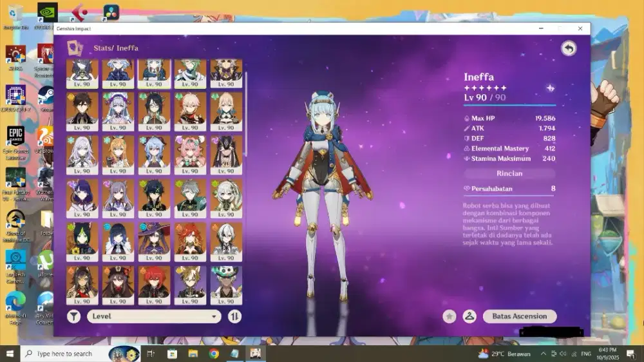
Task: Open the weather widget showing 29°C Berawan
Action: pyautogui.click(x=505, y=354)
